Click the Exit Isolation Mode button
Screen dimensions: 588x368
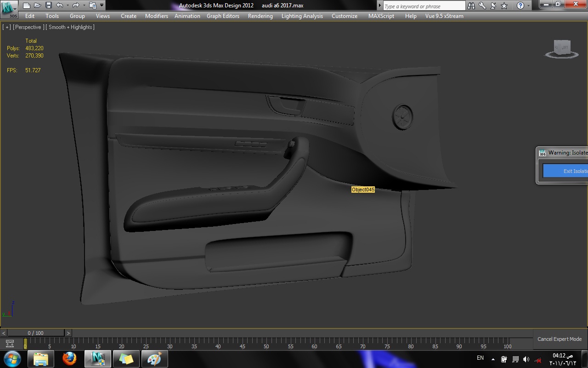click(x=565, y=171)
